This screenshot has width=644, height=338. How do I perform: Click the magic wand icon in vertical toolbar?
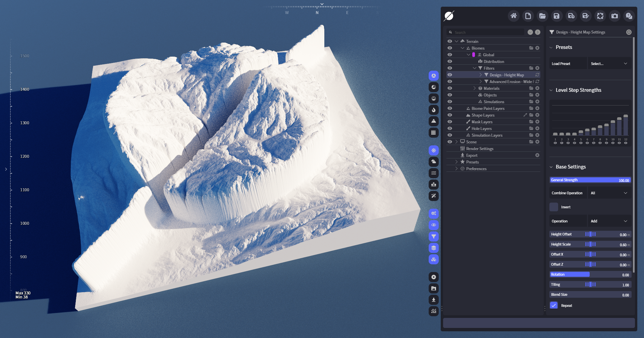pyautogui.click(x=434, y=196)
